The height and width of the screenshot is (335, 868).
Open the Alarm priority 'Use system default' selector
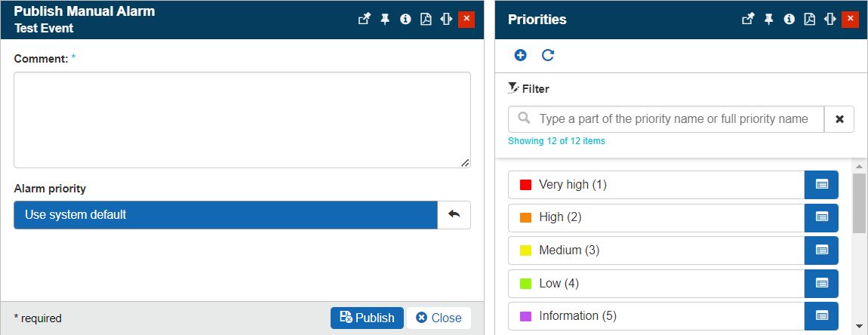pyautogui.click(x=225, y=215)
